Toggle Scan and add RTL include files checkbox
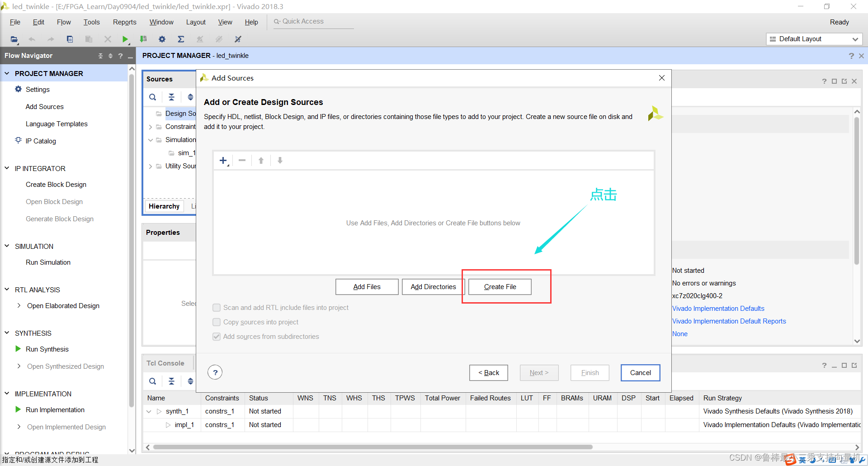 pyautogui.click(x=217, y=308)
